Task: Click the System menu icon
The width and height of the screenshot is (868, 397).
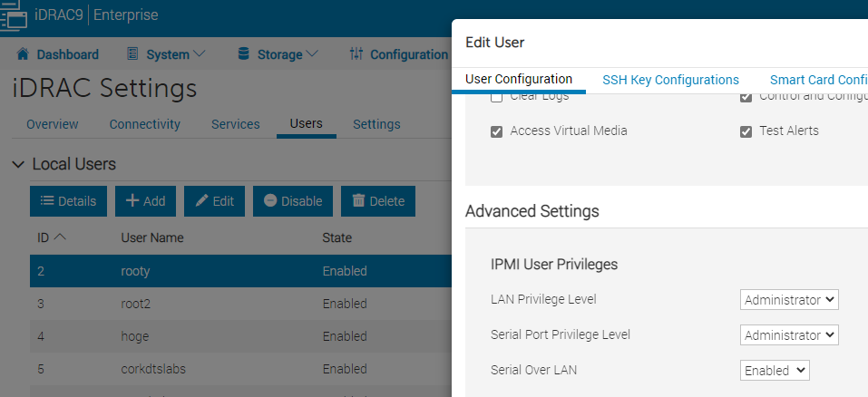Action: click(132, 54)
